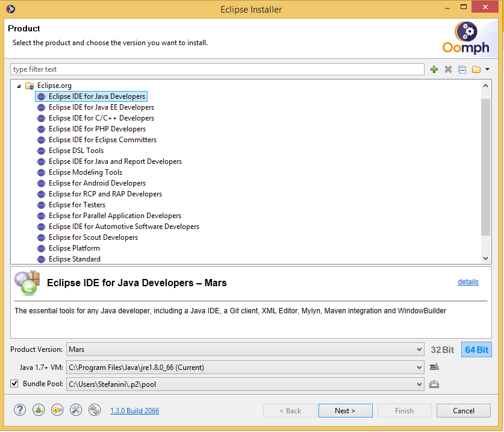
Task: Collapse the Eclipse.org tree node
Action: [x=19, y=86]
